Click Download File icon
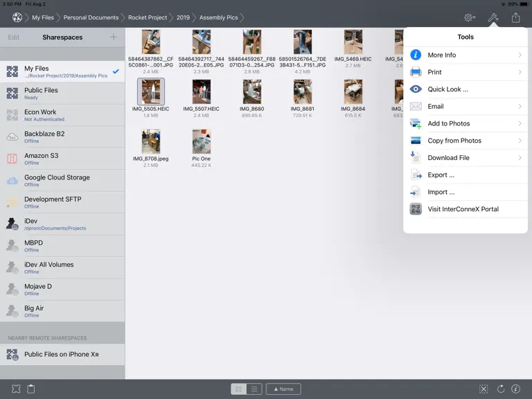The image size is (532, 399). coord(416,158)
